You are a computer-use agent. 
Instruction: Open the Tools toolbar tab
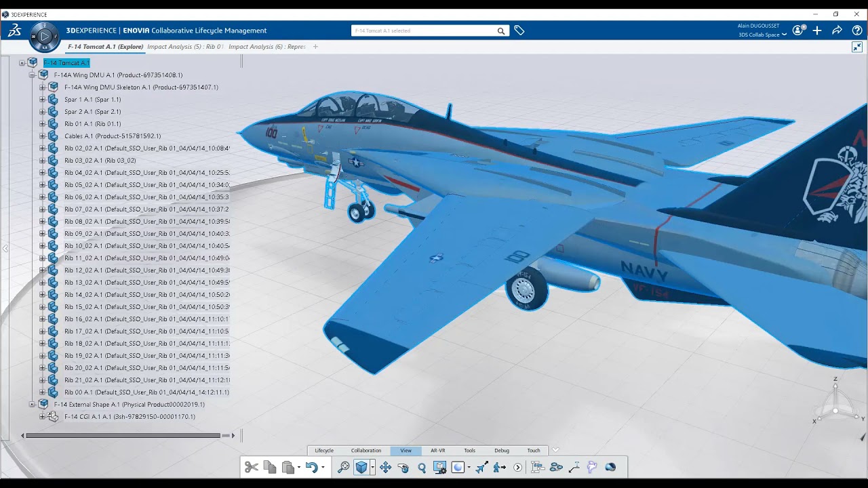[x=469, y=451]
